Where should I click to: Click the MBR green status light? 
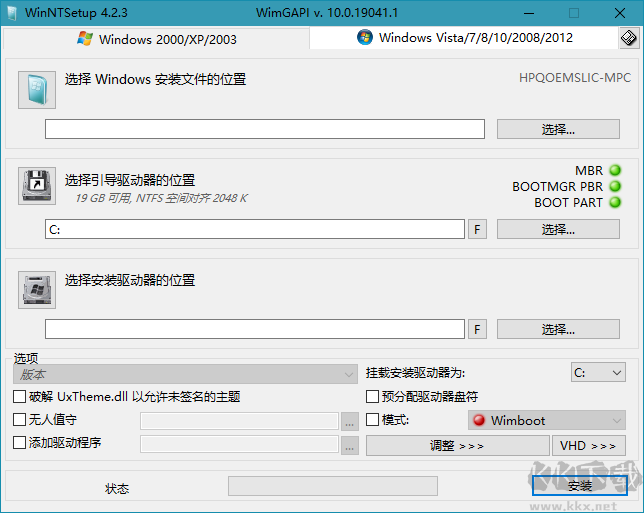click(x=615, y=170)
